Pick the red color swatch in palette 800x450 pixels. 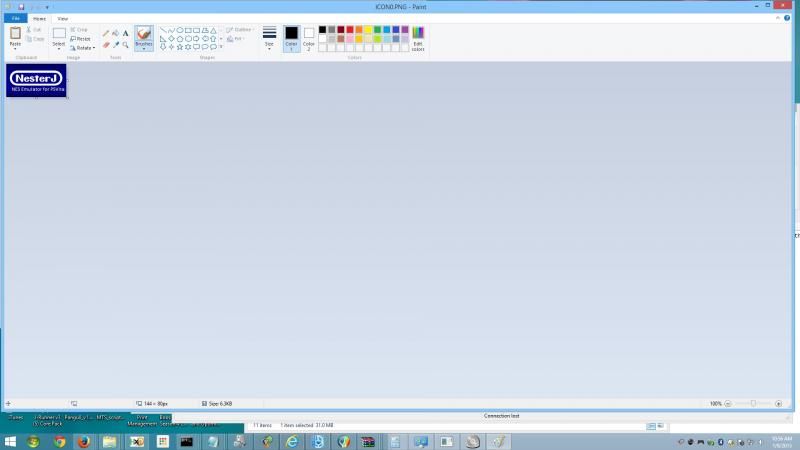point(351,30)
